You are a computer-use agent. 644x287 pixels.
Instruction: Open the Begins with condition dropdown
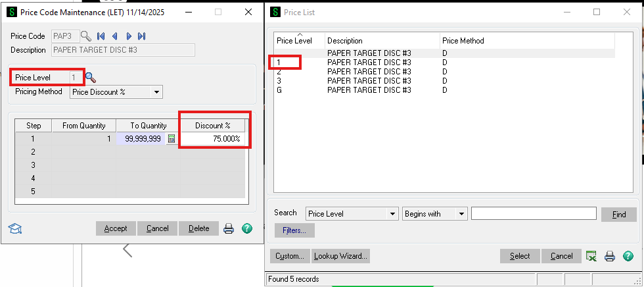pyautogui.click(x=461, y=214)
